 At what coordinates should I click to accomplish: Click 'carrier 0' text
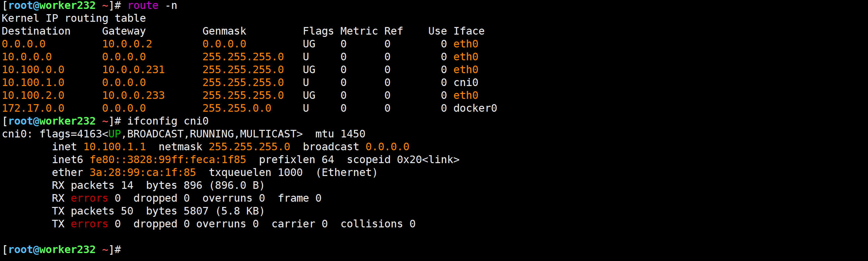299,224
